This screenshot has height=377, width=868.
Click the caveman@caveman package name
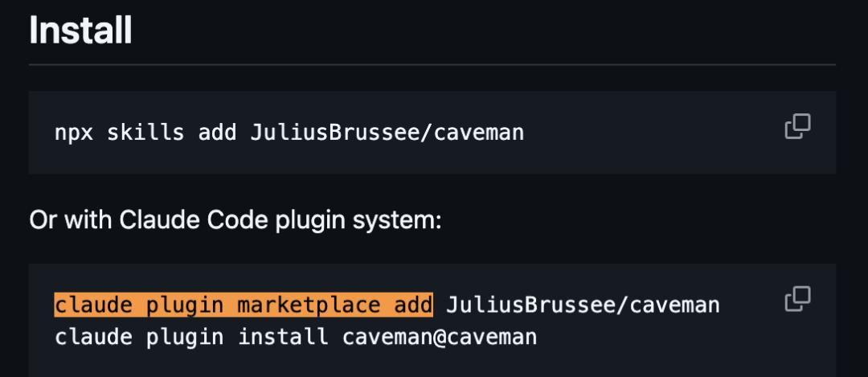[440, 337]
